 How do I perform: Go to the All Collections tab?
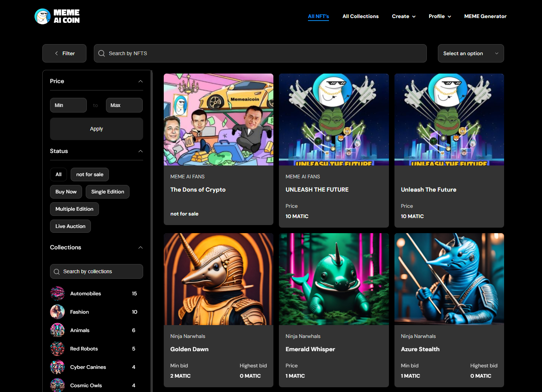click(x=360, y=16)
